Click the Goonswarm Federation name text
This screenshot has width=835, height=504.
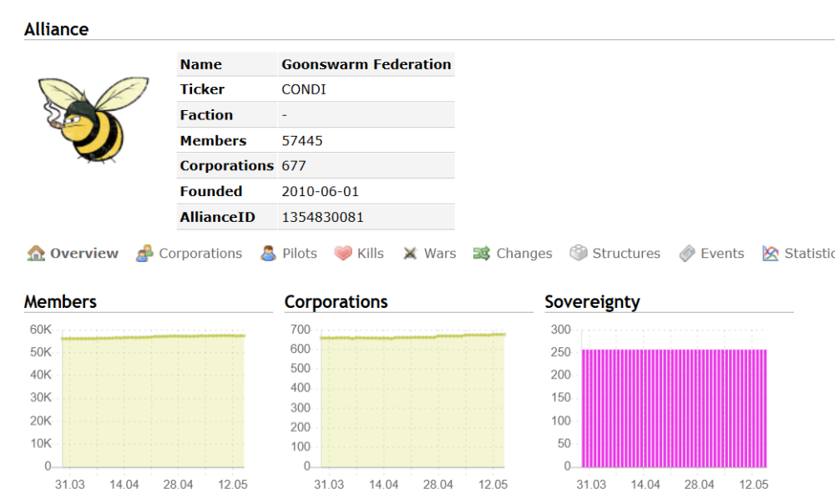[366, 64]
